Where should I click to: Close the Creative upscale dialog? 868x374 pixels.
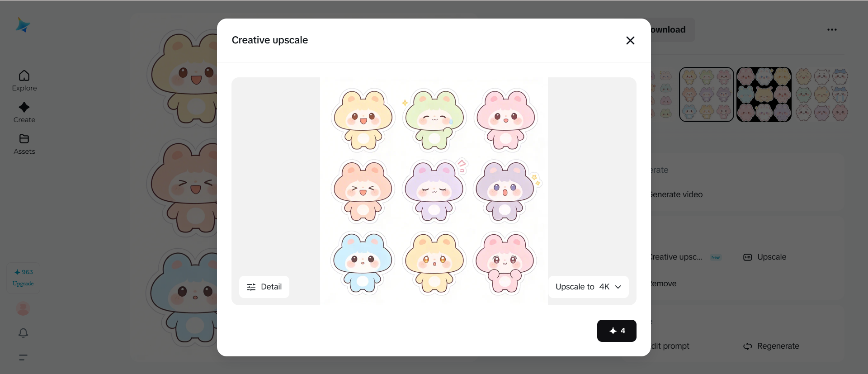630,41
